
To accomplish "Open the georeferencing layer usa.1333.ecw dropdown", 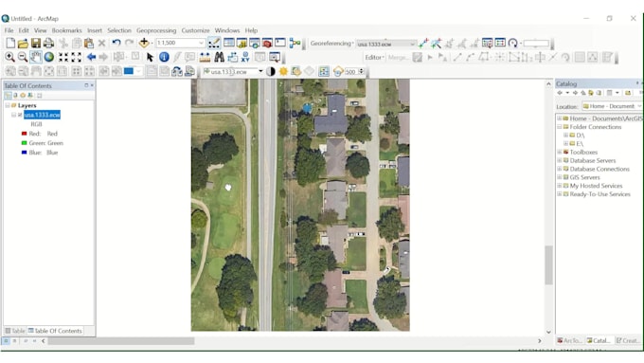I will coord(412,44).
